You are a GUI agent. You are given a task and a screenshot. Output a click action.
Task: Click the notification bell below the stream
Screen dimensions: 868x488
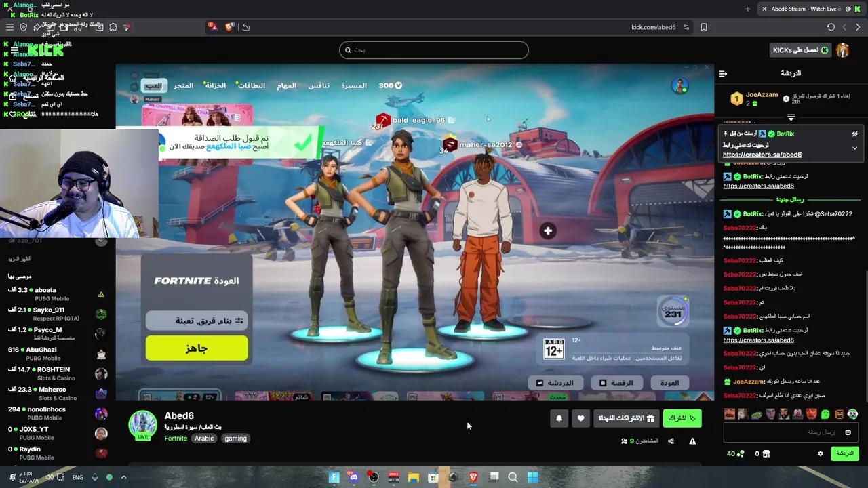559,418
